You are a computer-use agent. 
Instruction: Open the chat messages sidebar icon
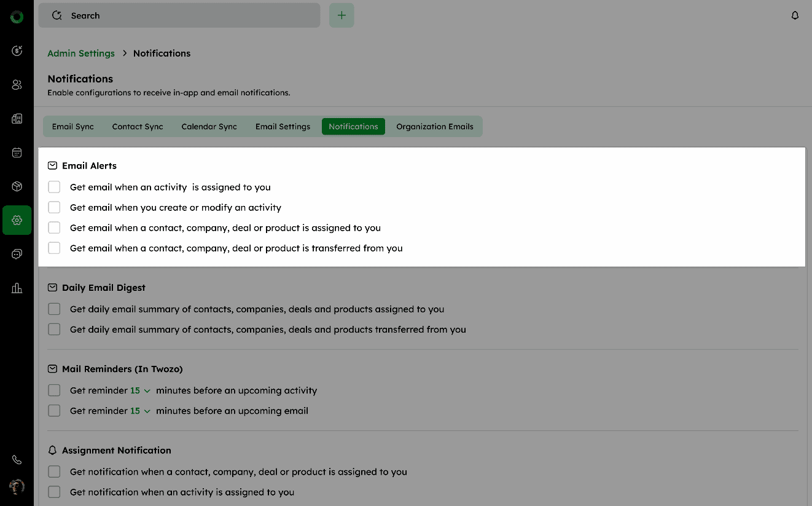17,254
